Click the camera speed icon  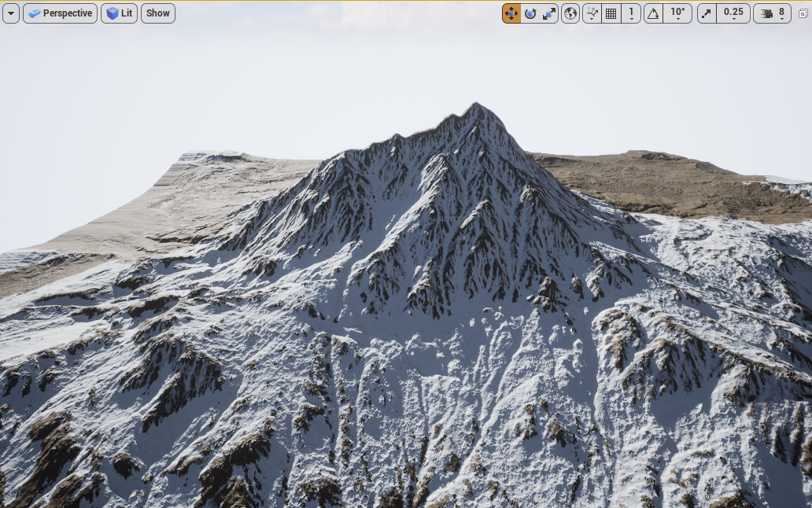(x=766, y=13)
